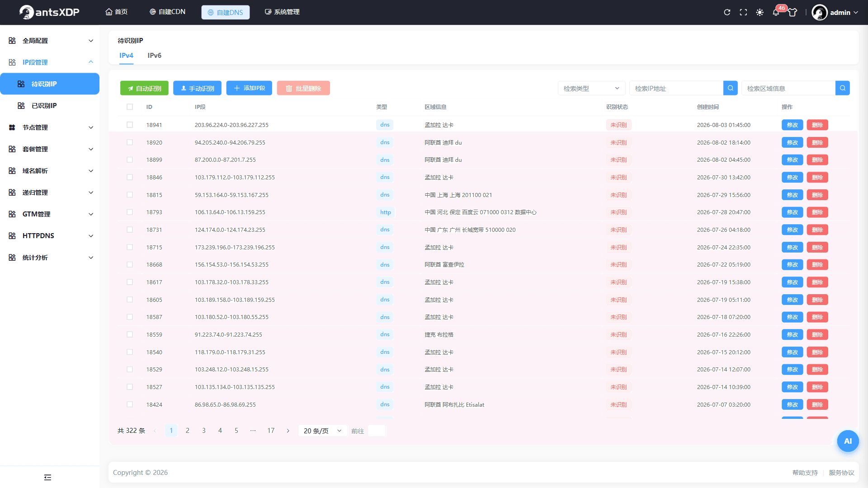Viewport: 868px width, 488px height.
Task: Click search icon beside region info field
Action: pos(843,88)
